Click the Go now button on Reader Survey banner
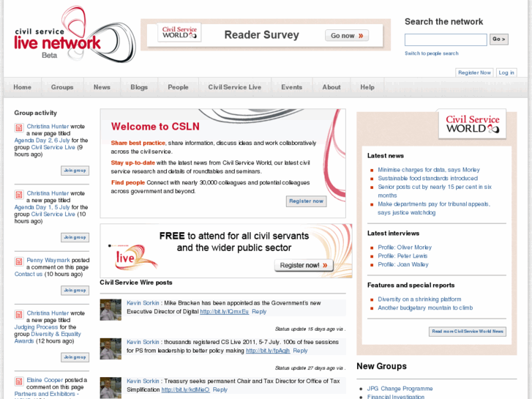This screenshot has height=399, width=532. [x=347, y=36]
